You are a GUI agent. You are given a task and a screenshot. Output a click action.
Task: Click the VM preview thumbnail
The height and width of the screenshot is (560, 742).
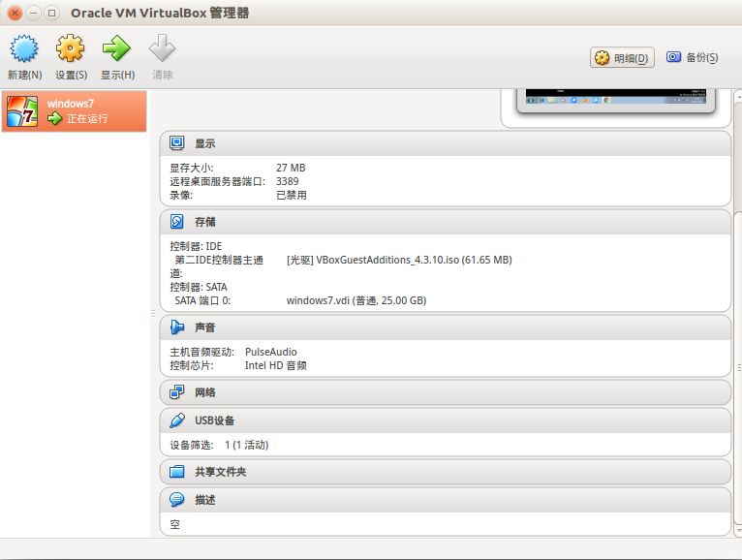616,101
